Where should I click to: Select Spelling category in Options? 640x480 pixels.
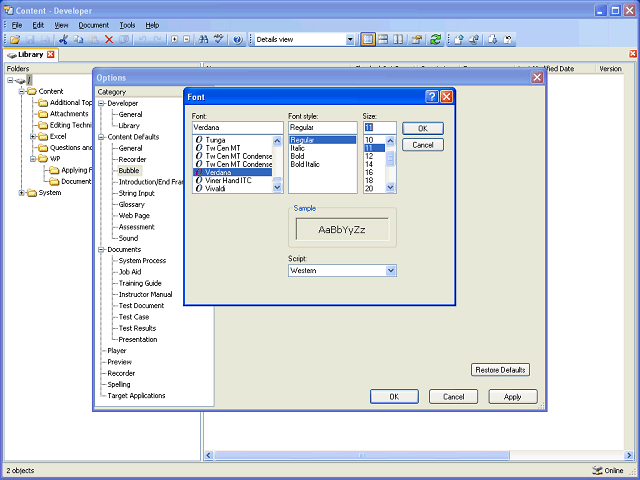[119, 384]
